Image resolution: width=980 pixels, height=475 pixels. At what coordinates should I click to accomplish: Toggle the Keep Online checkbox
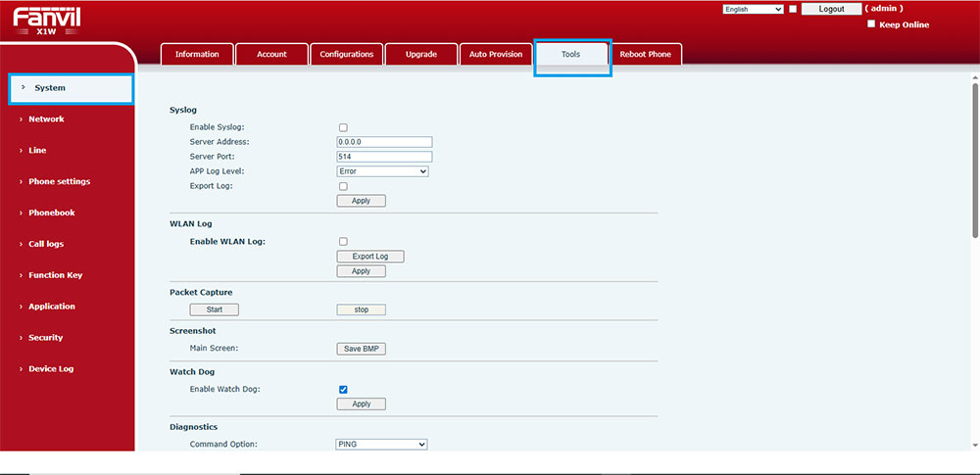tap(871, 24)
